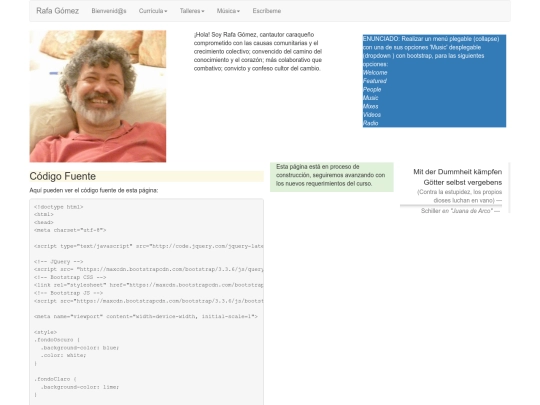Click the '.background-color: lime;' code line
The width and height of the screenshot is (540, 405).
coord(80,387)
